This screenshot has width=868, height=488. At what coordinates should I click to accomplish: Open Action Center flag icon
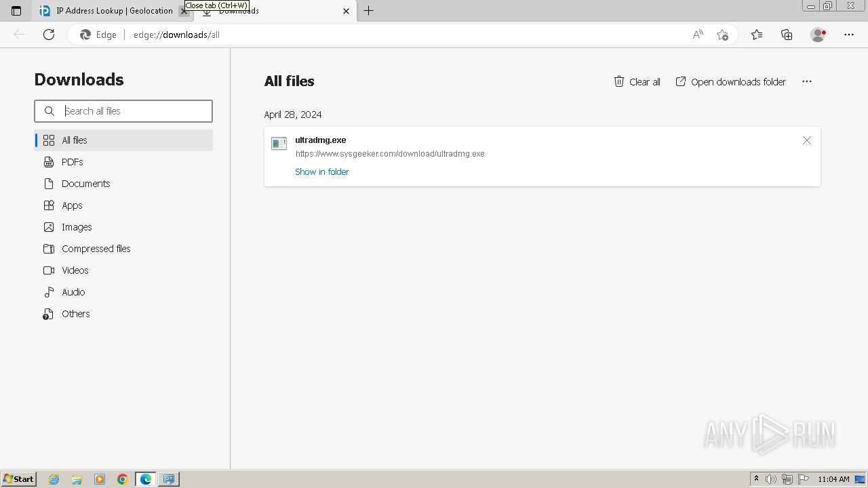[x=804, y=479]
